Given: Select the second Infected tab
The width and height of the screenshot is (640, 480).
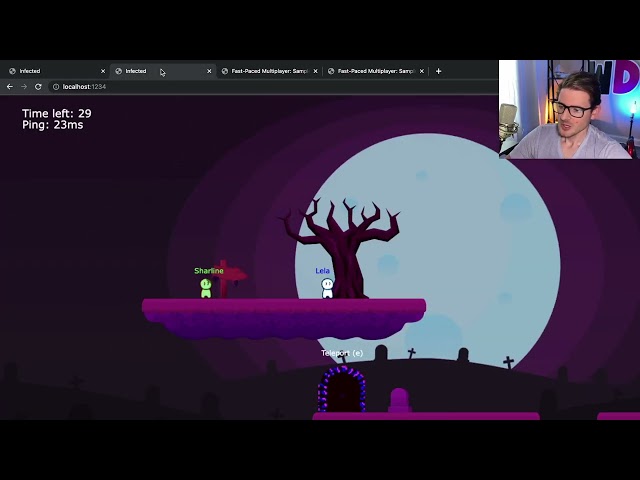Looking at the screenshot, I should [162, 71].
